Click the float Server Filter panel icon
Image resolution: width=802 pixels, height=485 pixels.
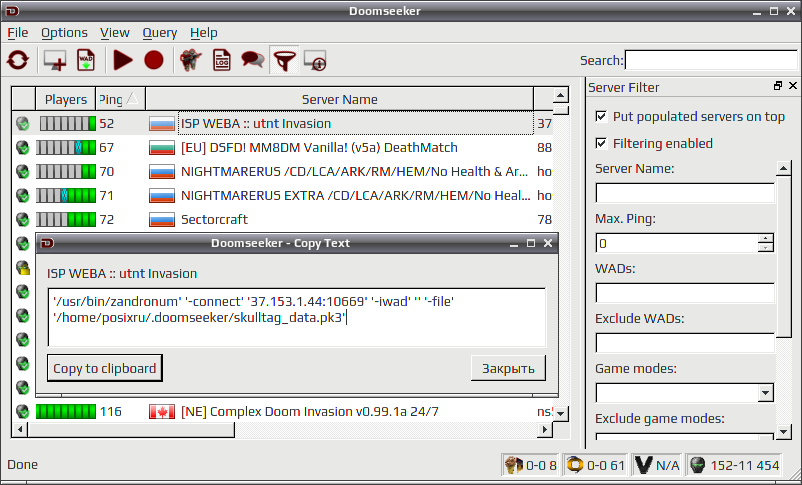778,86
